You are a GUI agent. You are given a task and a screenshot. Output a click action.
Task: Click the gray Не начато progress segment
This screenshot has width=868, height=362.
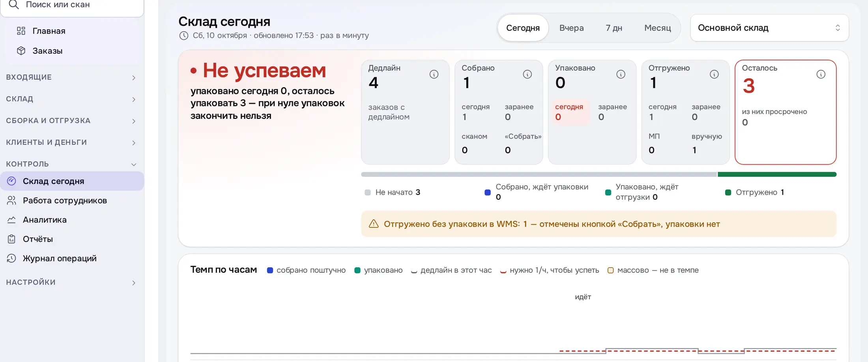[539, 174]
